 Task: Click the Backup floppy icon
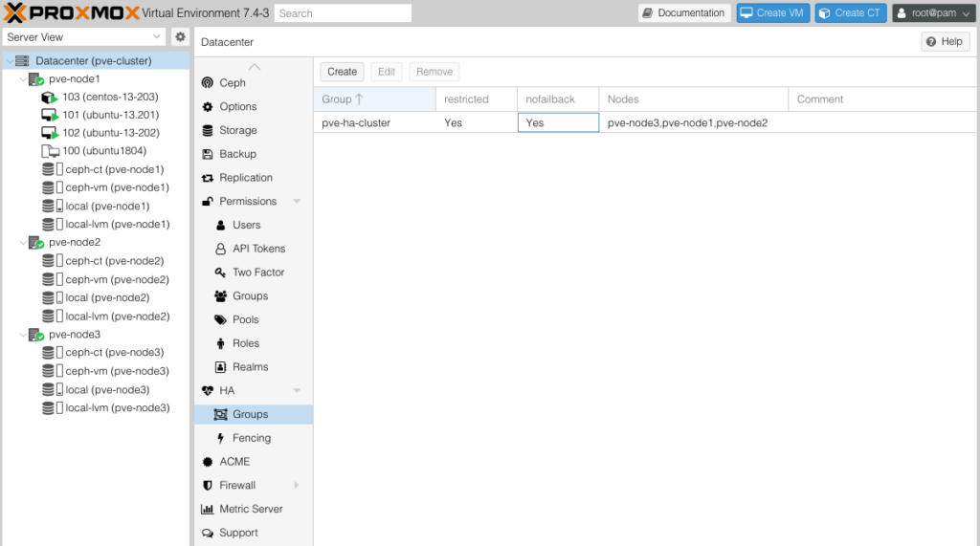click(208, 154)
